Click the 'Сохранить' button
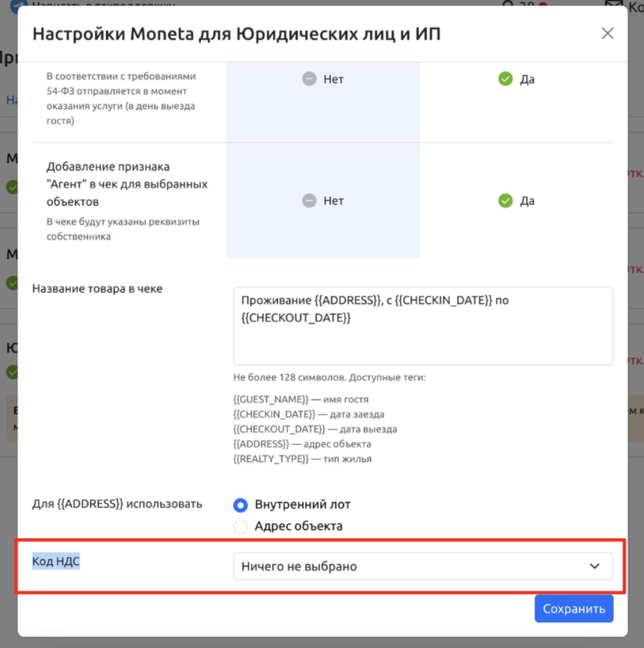This screenshot has width=644, height=648. pos(574,609)
